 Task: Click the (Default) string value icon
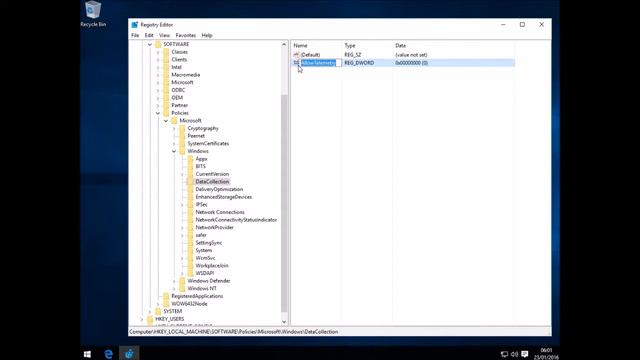296,55
